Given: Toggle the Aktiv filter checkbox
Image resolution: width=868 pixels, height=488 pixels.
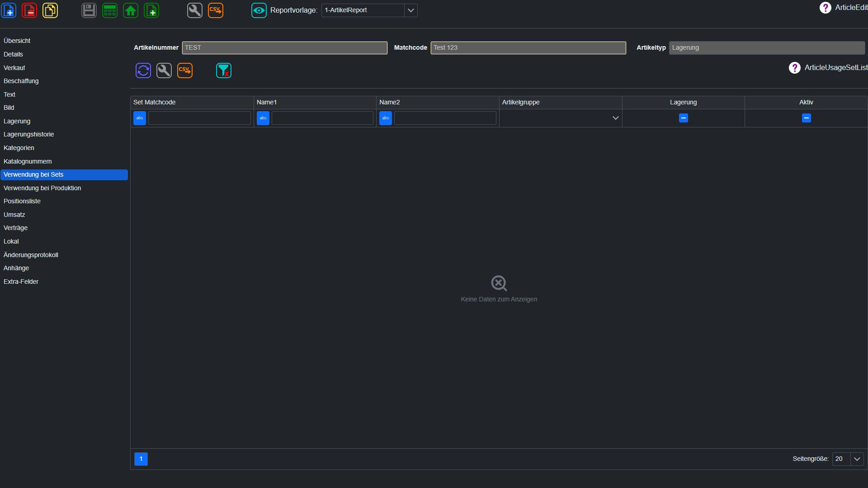Looking at the screenshot, I should (806, 118).
